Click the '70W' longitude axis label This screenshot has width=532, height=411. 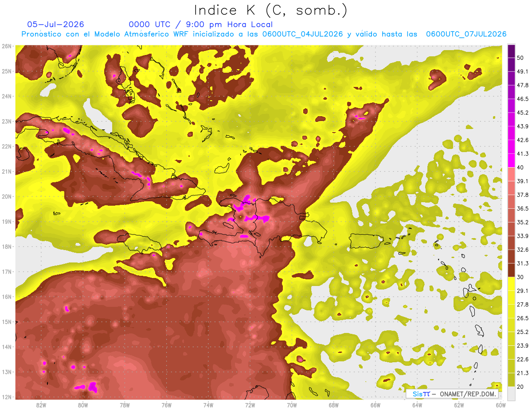292,405
